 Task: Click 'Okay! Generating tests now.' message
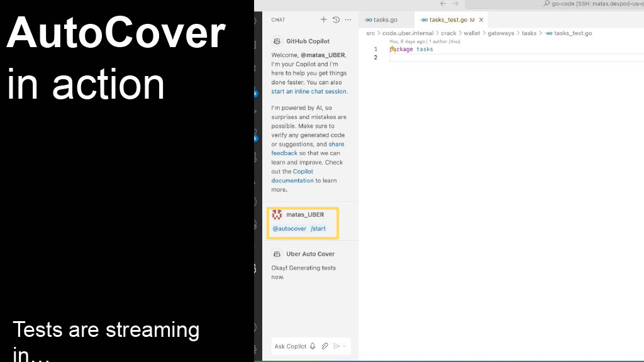tap(304, 273)
